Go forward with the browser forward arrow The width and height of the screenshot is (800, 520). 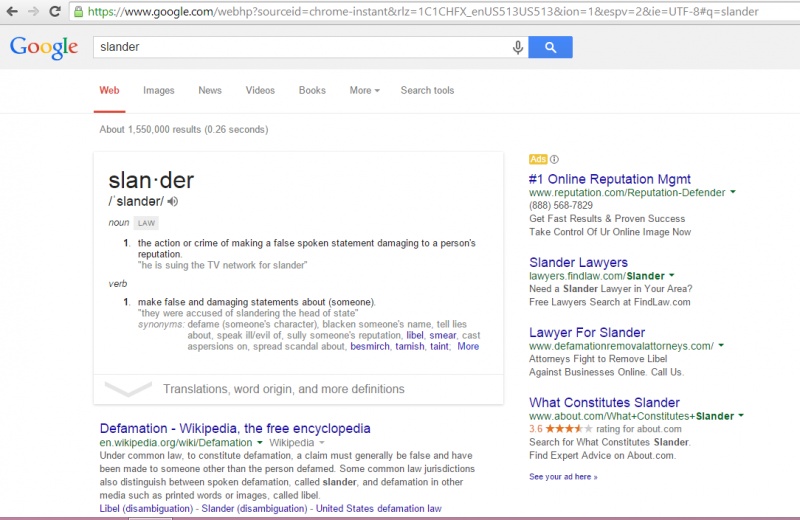click(x=33, y=11)
